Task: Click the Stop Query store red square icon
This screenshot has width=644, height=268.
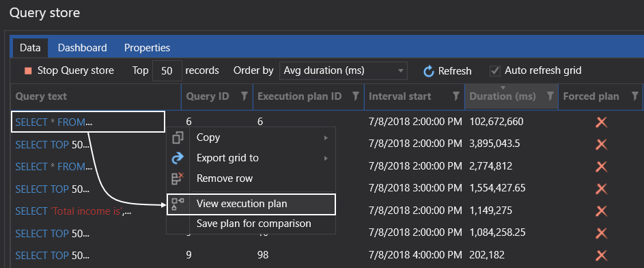Action: [28, 70]
